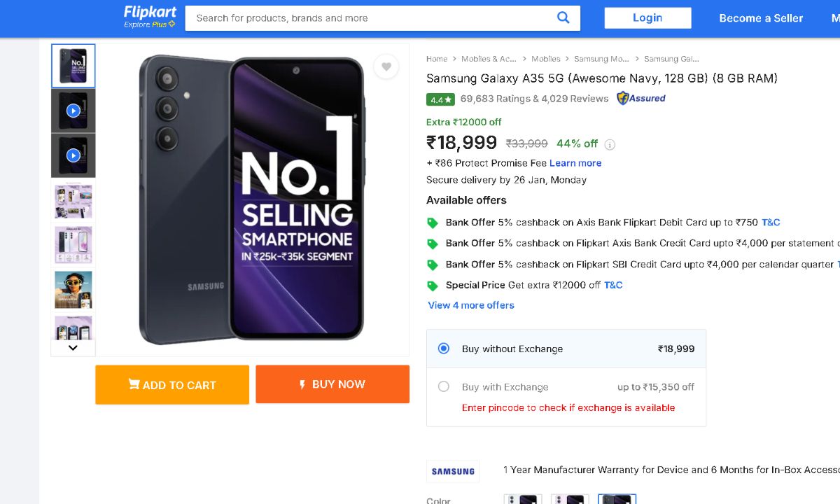Click the price info icon next to 44% off
Screen dimensions: 840x504
610,145
